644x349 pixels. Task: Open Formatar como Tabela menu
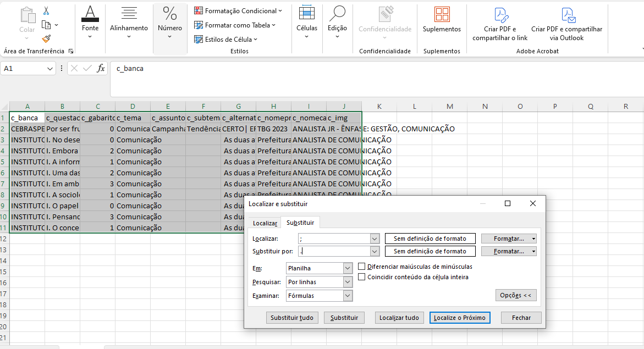pyautogui.click(x=235, y=25)
